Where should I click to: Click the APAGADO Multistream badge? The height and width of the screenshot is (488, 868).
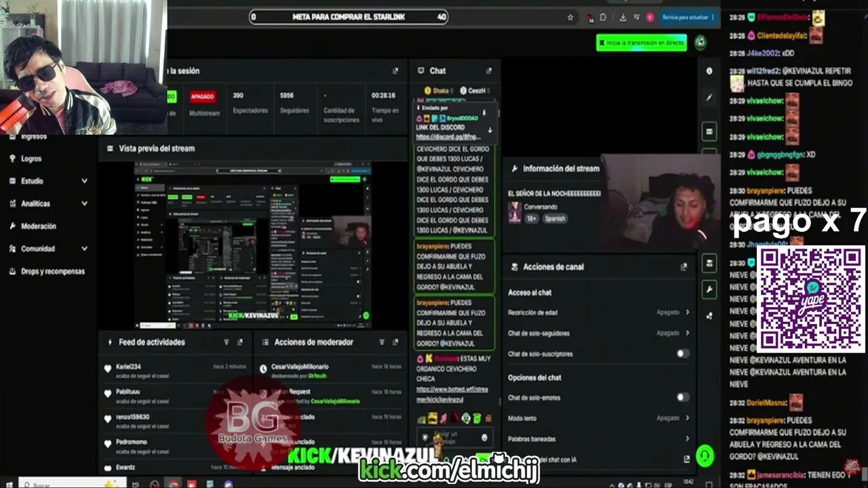point(203,97)
